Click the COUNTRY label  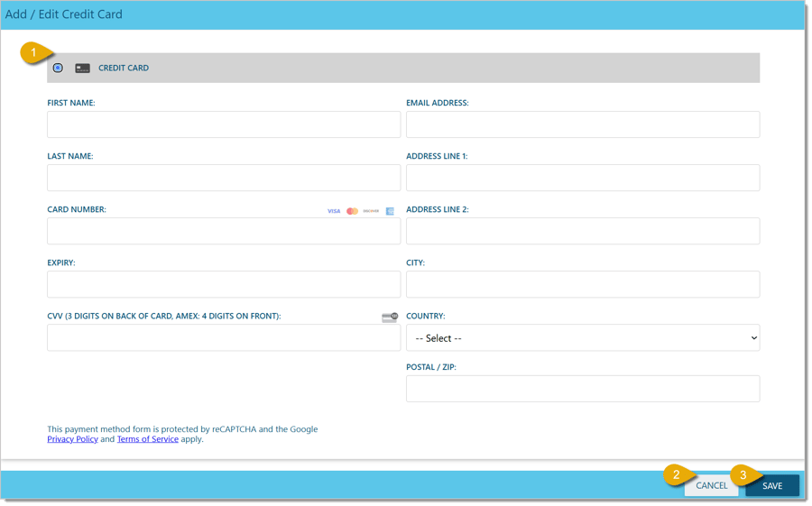point(426,317)
